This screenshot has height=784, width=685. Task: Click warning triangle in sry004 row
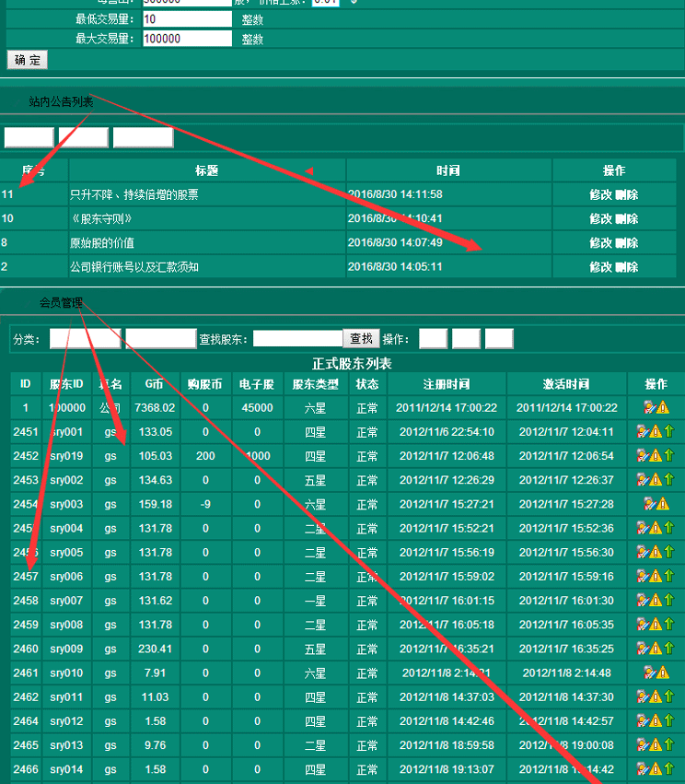click(x=656, y=528)
